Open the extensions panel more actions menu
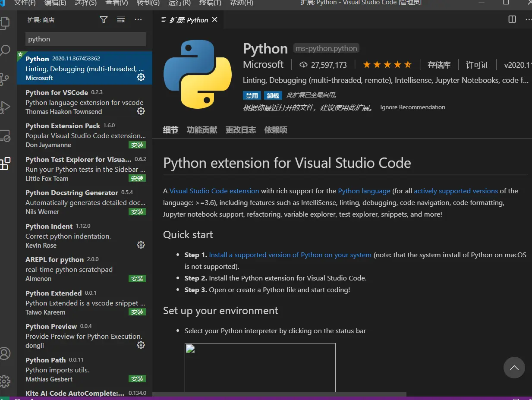 (x=138, y=20)
